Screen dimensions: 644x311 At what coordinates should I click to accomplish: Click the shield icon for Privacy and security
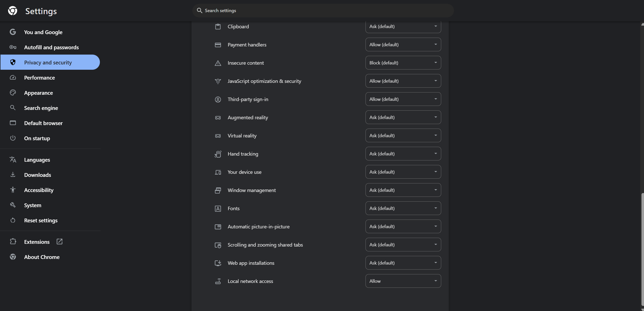13,62
